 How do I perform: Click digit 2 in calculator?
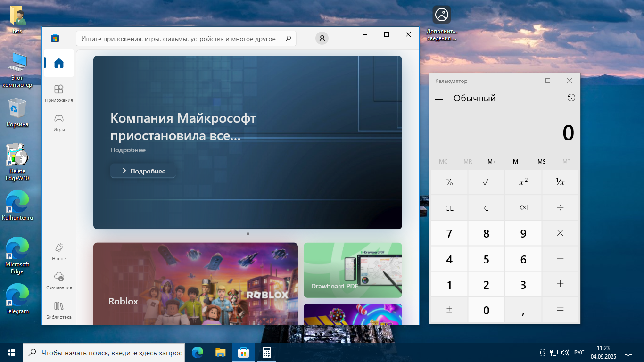coord(486,284)
